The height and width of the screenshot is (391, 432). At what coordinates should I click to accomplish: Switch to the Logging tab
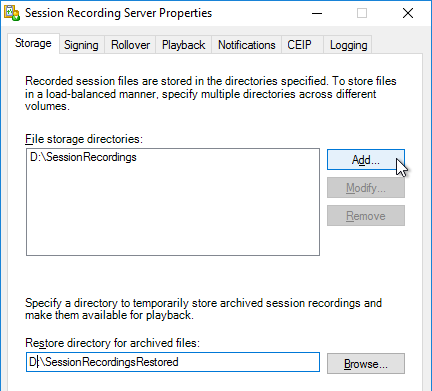click(348, 45)
